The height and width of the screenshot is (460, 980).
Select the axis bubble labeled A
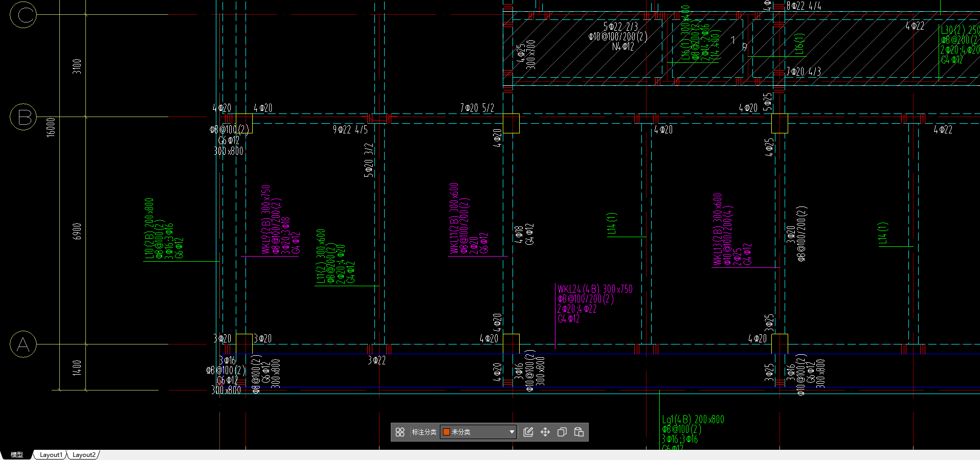coord(23,344)
